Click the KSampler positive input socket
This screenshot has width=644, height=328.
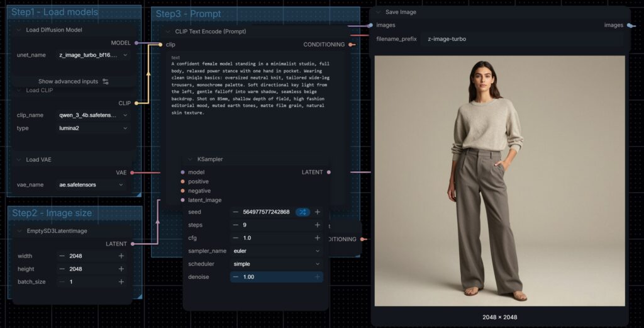click(x=183, y=182)
